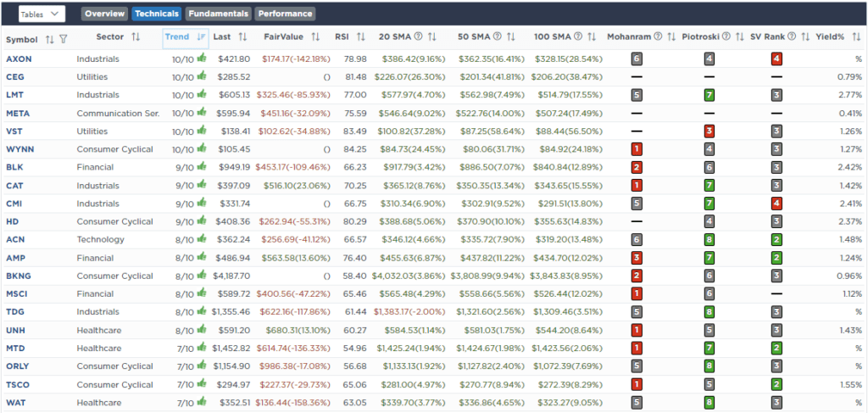Select LMT yield 2.77%
Image resolution: width=868 pixels, height=413 pixels.
click(849, 95)
